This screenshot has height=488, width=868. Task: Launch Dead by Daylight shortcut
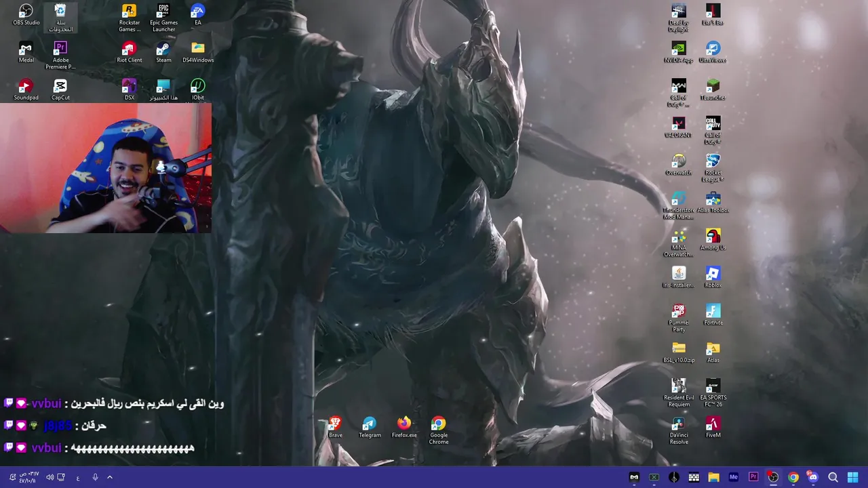[x=678, y=18]
